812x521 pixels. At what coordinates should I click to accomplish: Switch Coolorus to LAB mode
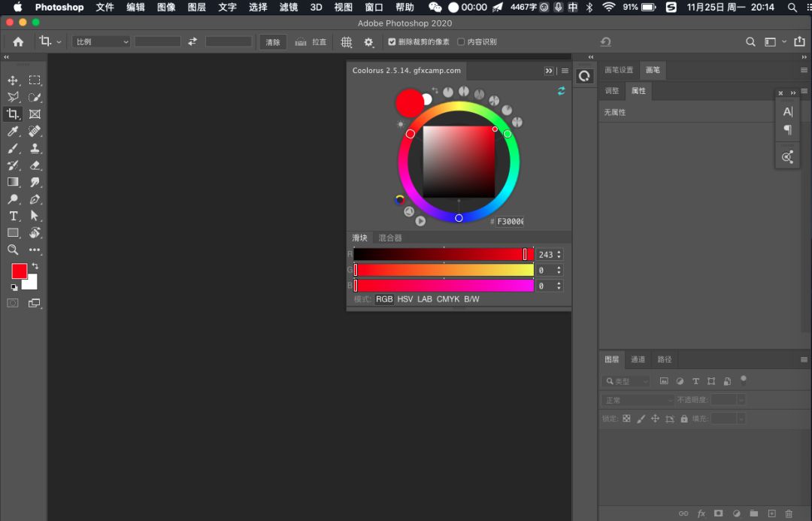[x=425, y=299]
